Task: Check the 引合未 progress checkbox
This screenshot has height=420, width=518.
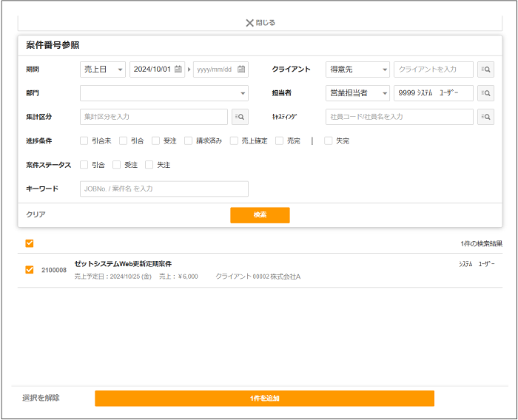Action: (x=84, y=140)
